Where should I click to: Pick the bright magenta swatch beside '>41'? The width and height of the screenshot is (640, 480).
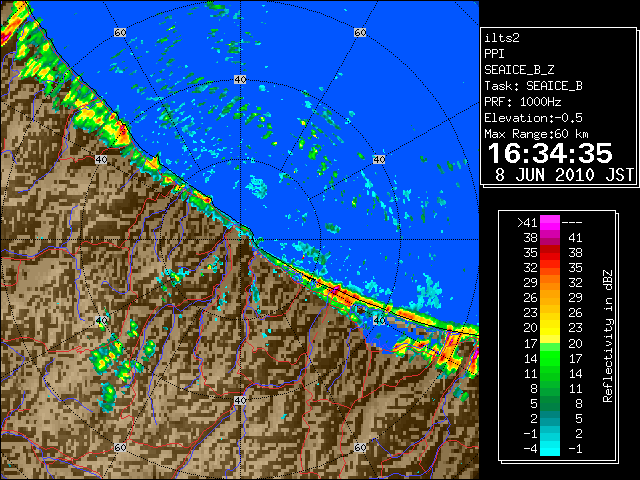tap(550, 223)
